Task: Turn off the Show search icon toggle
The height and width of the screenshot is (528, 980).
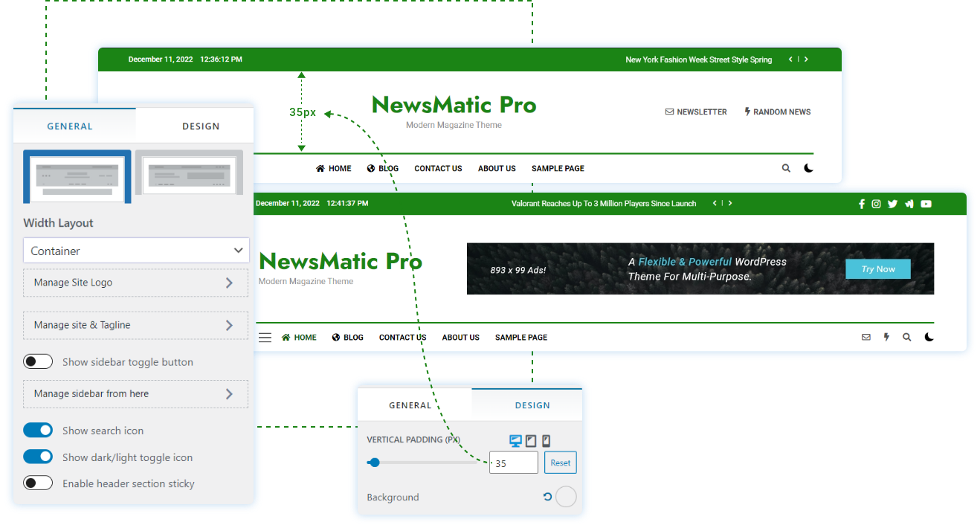Action: click(x=38, y=431)
